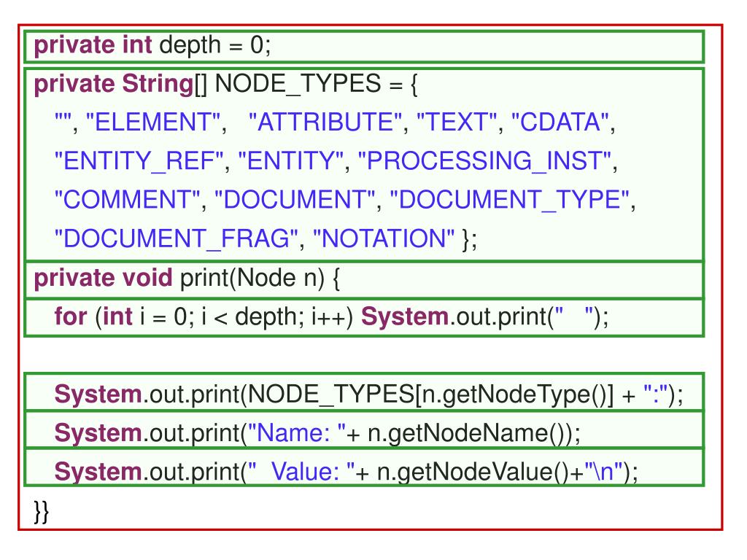Click the " Value: " string literal
This screenshot has height=560, width=747.
(301, 472)
